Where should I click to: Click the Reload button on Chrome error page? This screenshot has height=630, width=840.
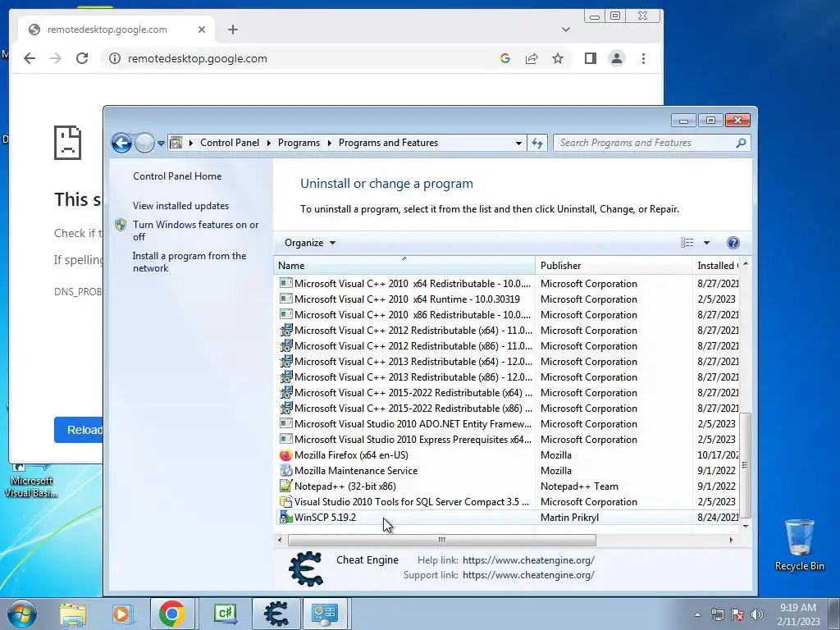coord(79,430)
